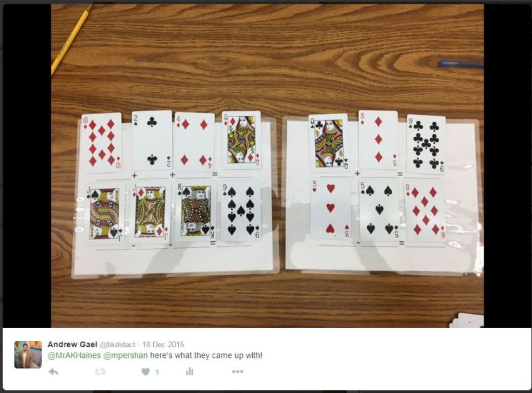Viewport: 532px width, 393px height.
Task: Open the @bkdidact handle
Action: click(117, 345)
